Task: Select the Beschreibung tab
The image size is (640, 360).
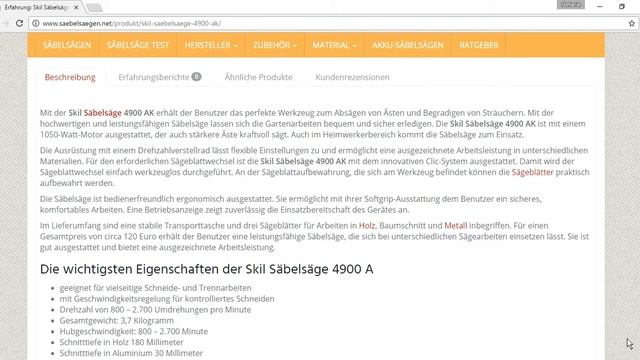Action: pos(70,77)
